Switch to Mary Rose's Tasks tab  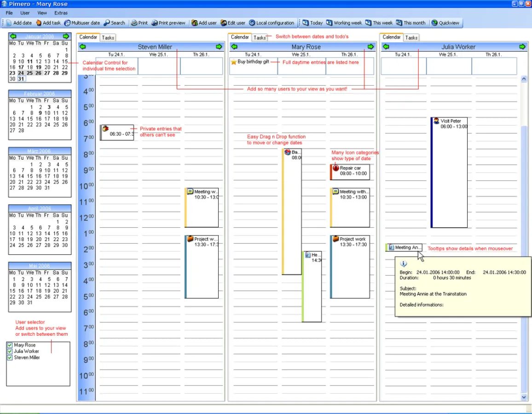tap(260, 38)
